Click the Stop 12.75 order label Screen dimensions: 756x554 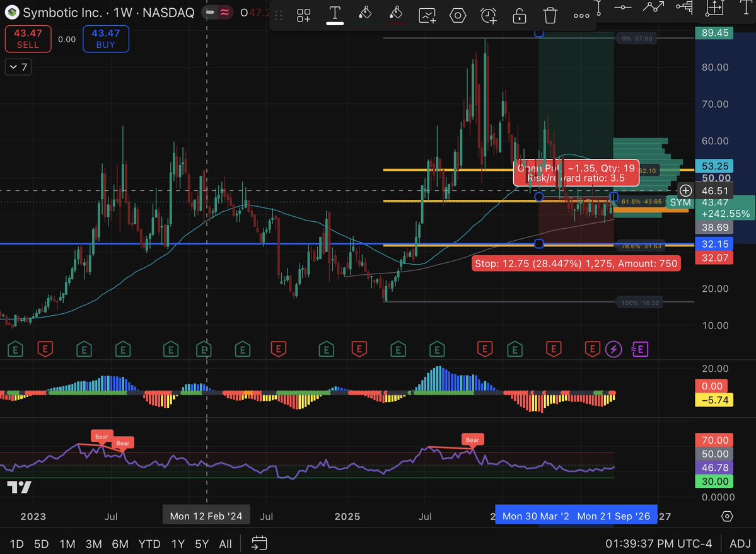coord(576,263)
